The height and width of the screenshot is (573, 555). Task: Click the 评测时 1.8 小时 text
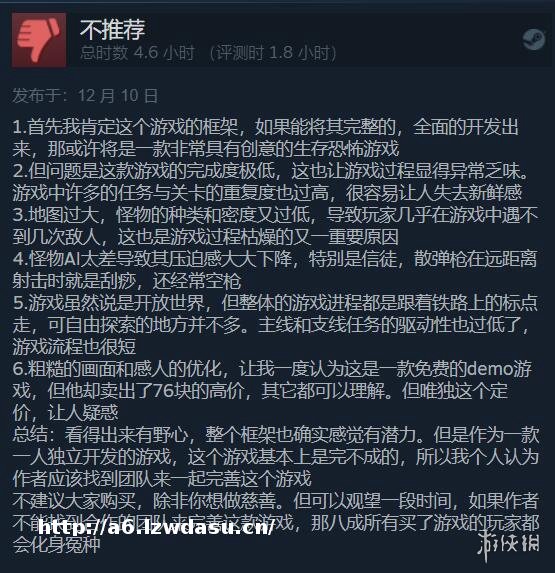tap(273, 53)
